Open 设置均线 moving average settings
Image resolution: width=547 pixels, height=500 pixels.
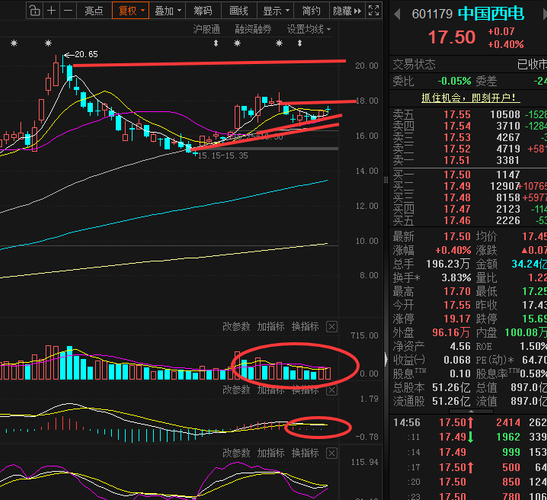(x=308, y=29)
